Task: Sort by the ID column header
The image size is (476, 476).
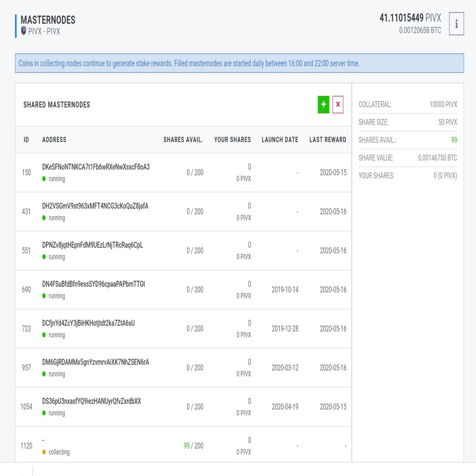Action: coord(26,140)
